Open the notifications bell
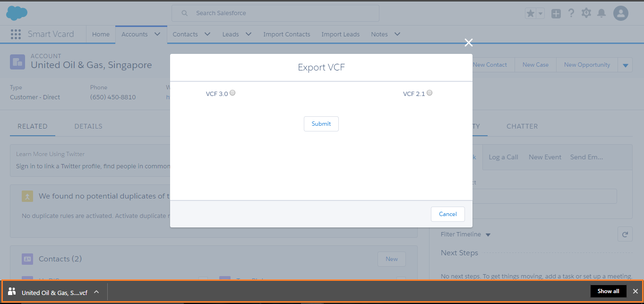Image resolution: width=644 pixels, height=304 pixels. 601,13
